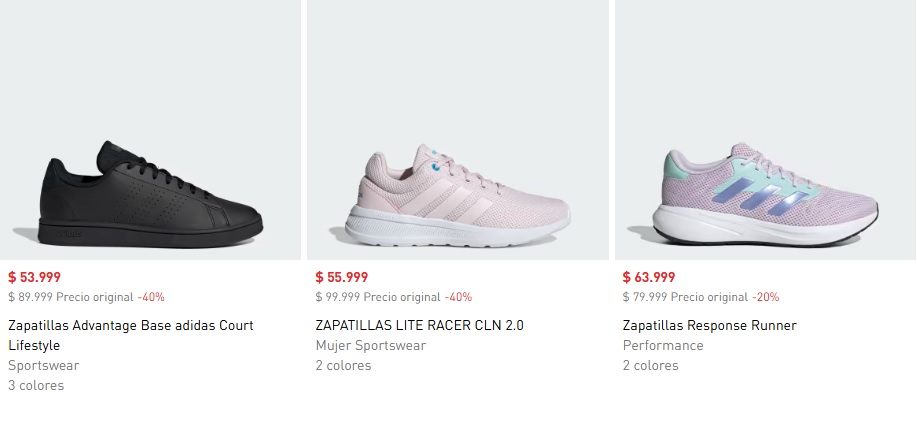Open the pink Lite Racer CLN shoe image
Screen dimensions: 917x421
[x=457, y=130]
